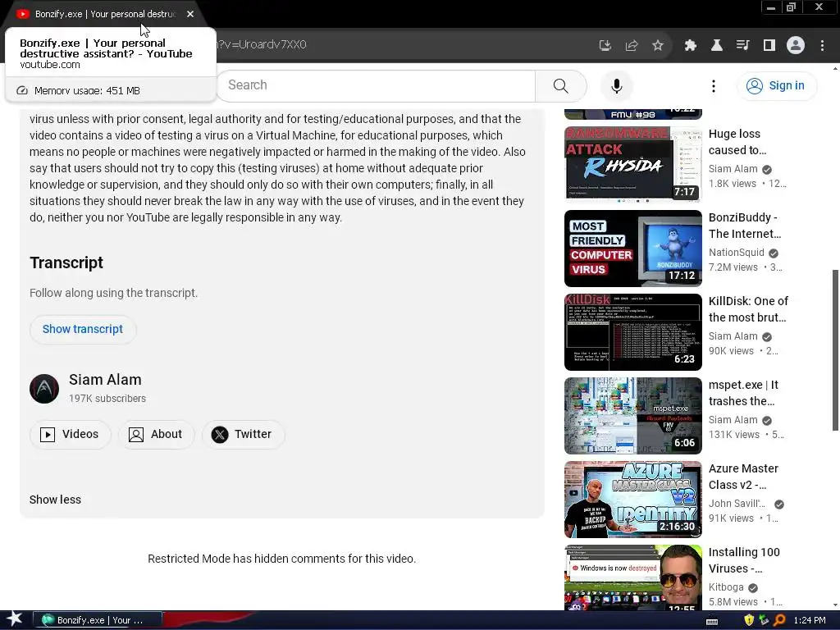The height and width of the screenshot is (630, 840).
Task: Click the Sign in button
Action: click(777, 85)
